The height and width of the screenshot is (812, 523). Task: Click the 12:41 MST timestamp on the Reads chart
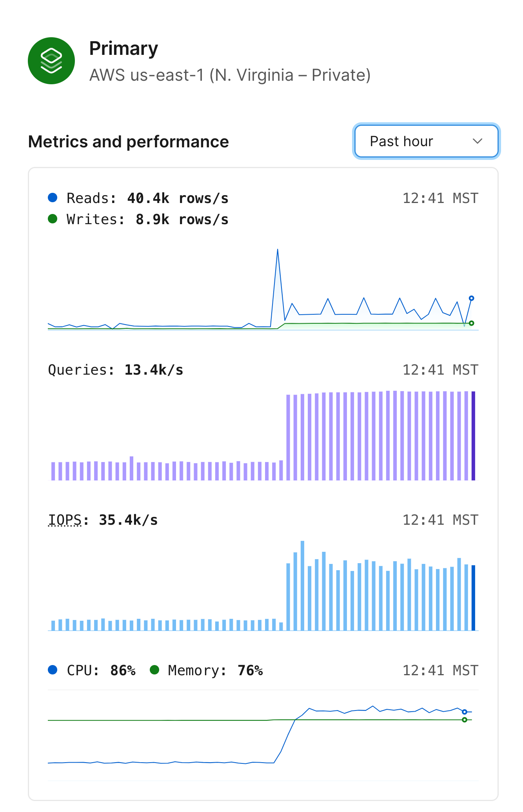439,198
